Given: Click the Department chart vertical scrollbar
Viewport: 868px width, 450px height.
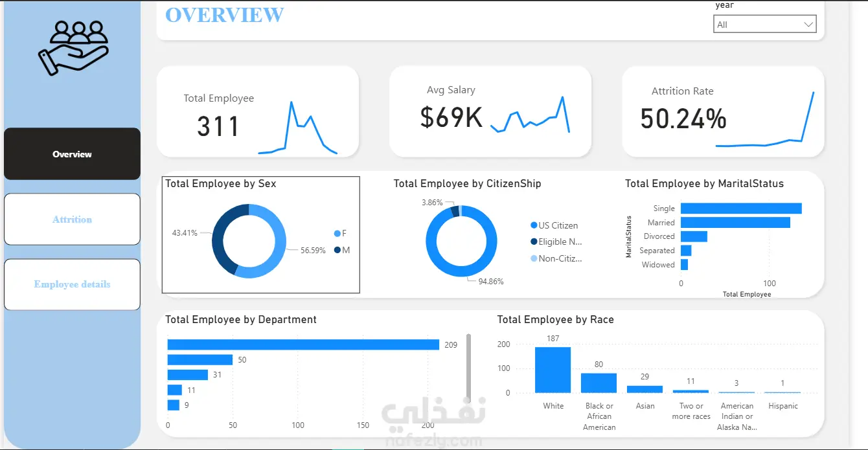Looking at the screenshot, I should click(x=468, y=368).
